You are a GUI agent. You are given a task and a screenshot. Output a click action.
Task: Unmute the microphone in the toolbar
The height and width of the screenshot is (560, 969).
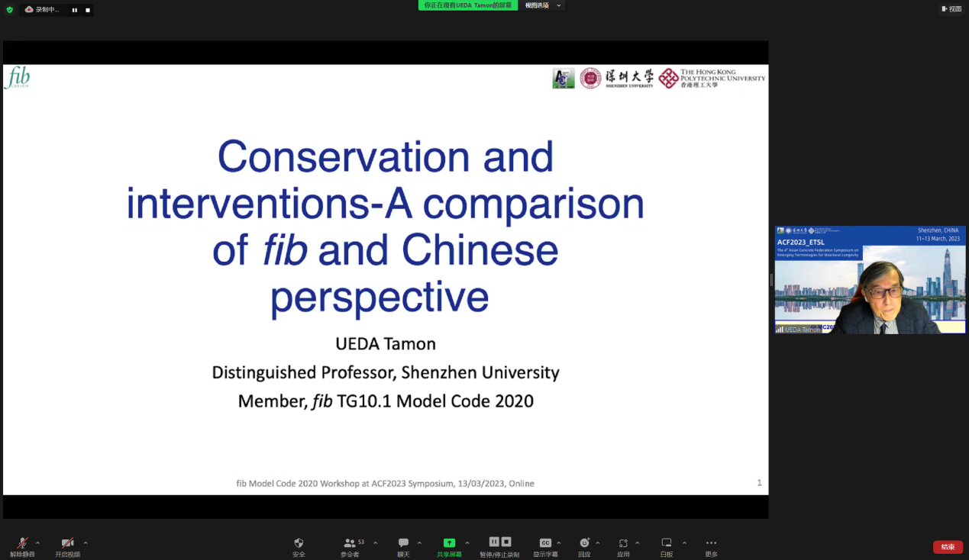pos(22,543)
